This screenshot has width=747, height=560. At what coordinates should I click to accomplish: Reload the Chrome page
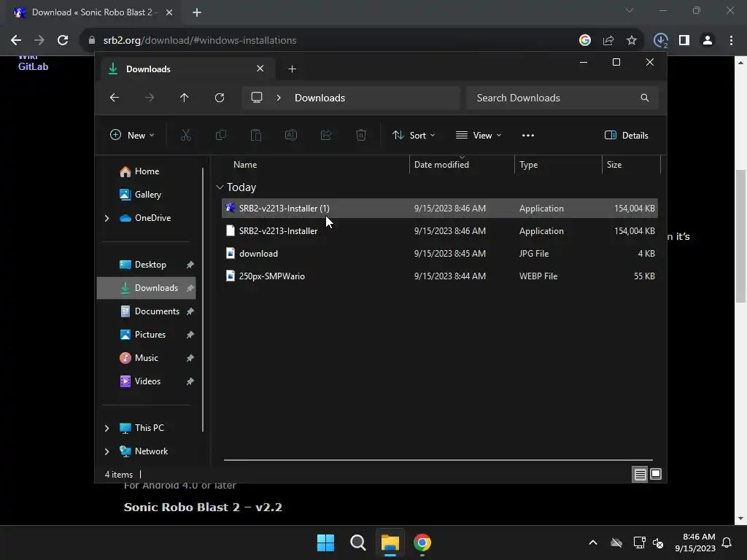click(63, 40)
